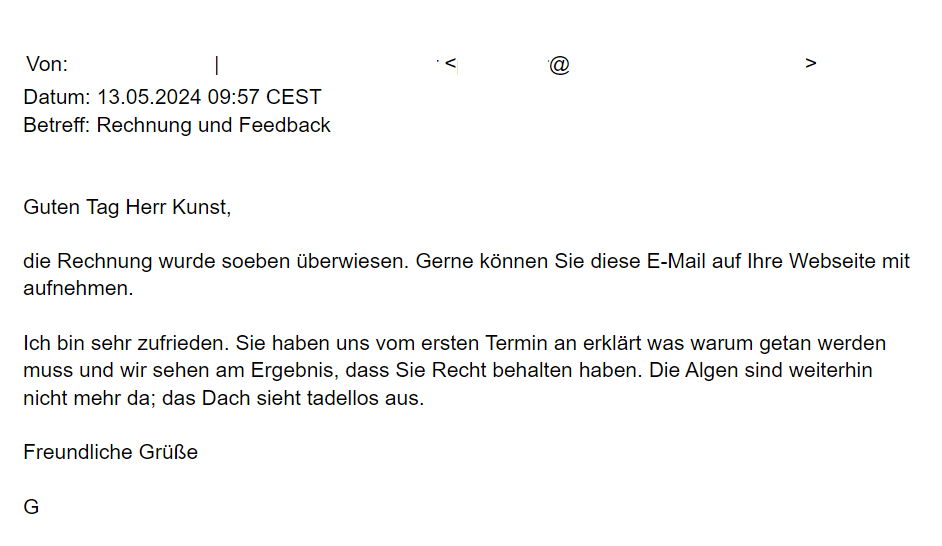Image resolution: width=942 pixels, height=546 pixels.
Task: Click the closing "Freundliche Grüße"
Action: click(x=111, y=452)
